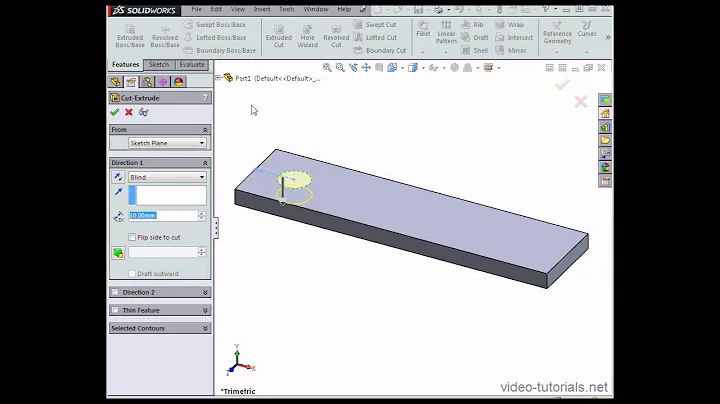The width and height of the screenshot is (720, 404).
Task: Select the Fillet tool
Action: coord(423,29)
